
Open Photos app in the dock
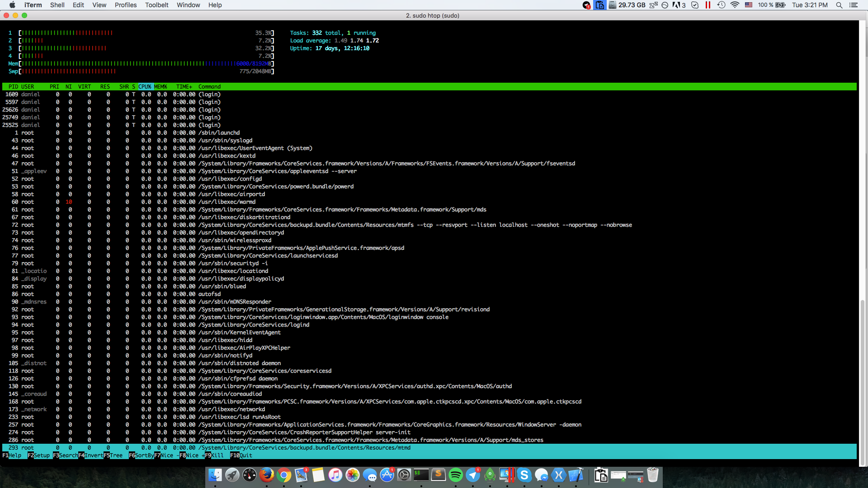(x=353, y=475)
